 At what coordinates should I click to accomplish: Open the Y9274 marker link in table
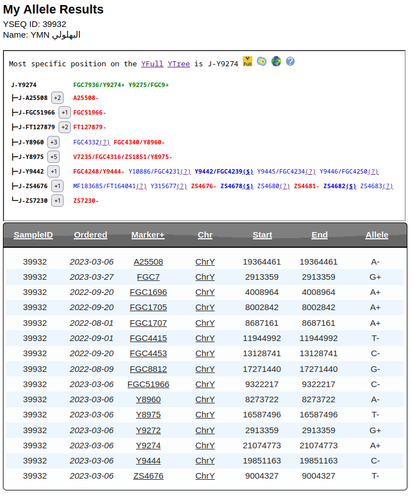coord(148,446)
